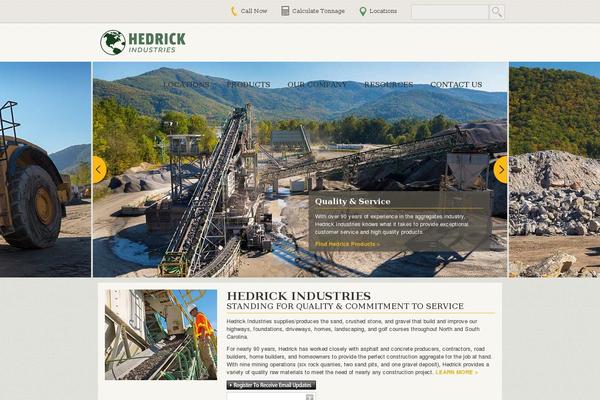Open the RESOURCES menu item
The width and height of the screenshot is (600, 400).
388,85
